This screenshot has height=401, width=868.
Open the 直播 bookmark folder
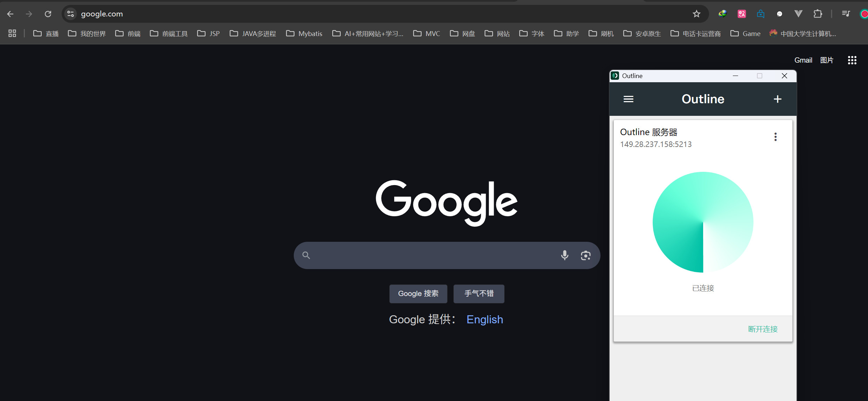[x=46, y=34]
